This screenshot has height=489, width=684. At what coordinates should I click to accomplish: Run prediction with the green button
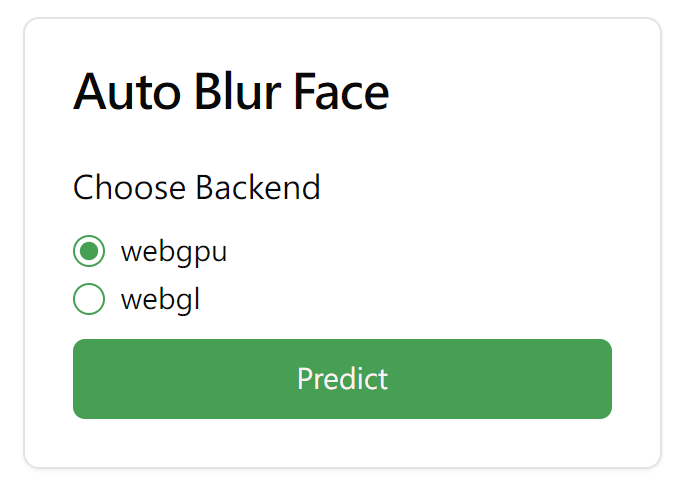342,379
